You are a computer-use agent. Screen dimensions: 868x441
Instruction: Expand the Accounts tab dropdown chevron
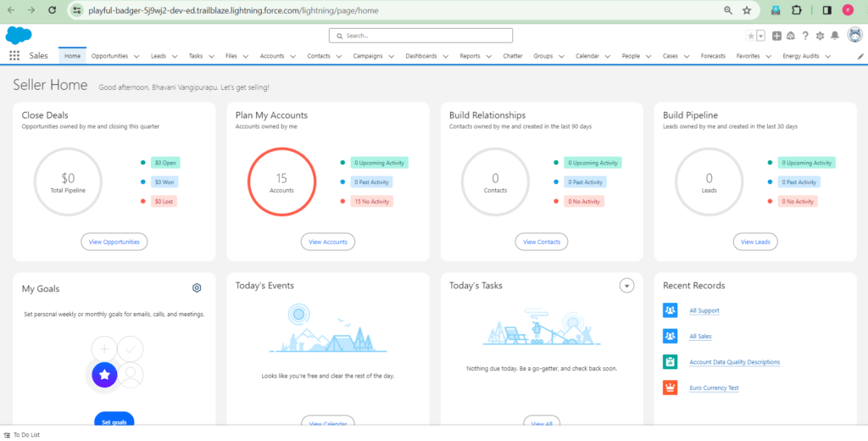click(x=293, y=57)
